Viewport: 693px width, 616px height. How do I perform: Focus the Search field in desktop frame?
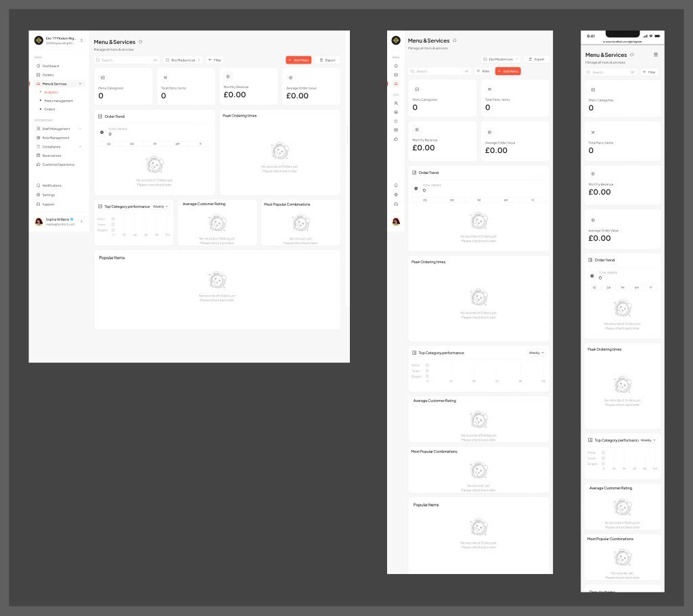127,60
